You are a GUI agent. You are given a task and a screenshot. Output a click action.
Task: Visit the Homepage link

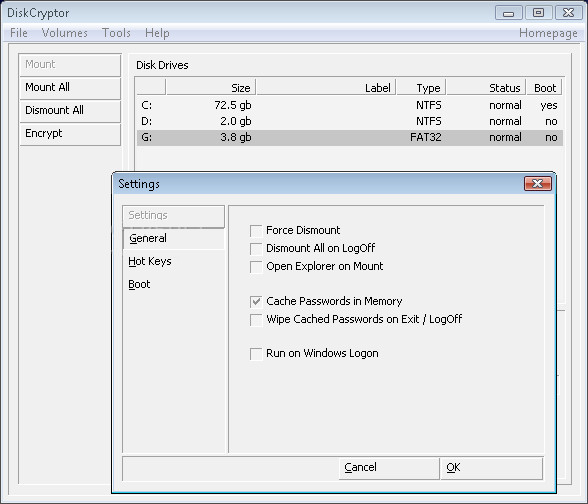548,33
